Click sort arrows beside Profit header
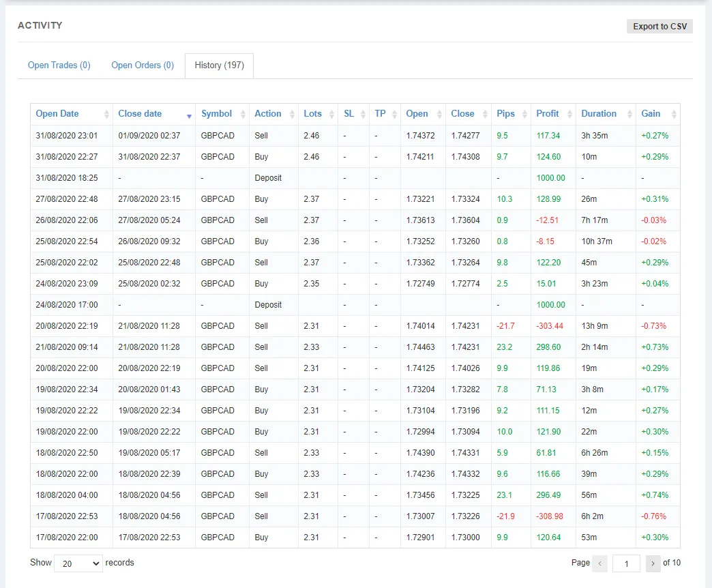 tap(569, 114)
